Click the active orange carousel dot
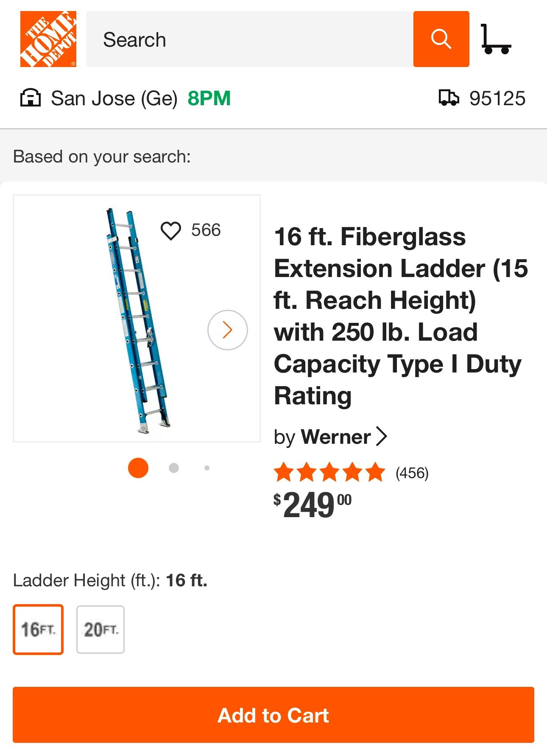The height and width of the screenshot is (756, 547). click(138, 468)
